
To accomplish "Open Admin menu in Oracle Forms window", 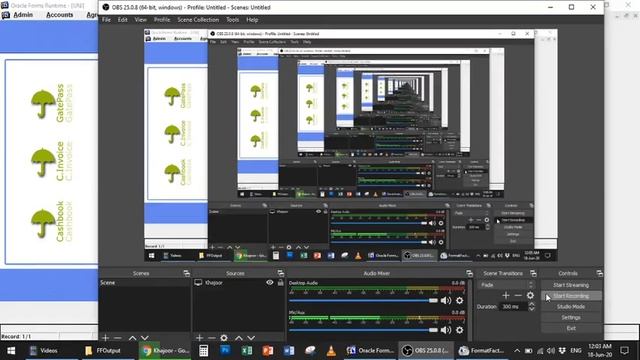I will pos(23,15).
